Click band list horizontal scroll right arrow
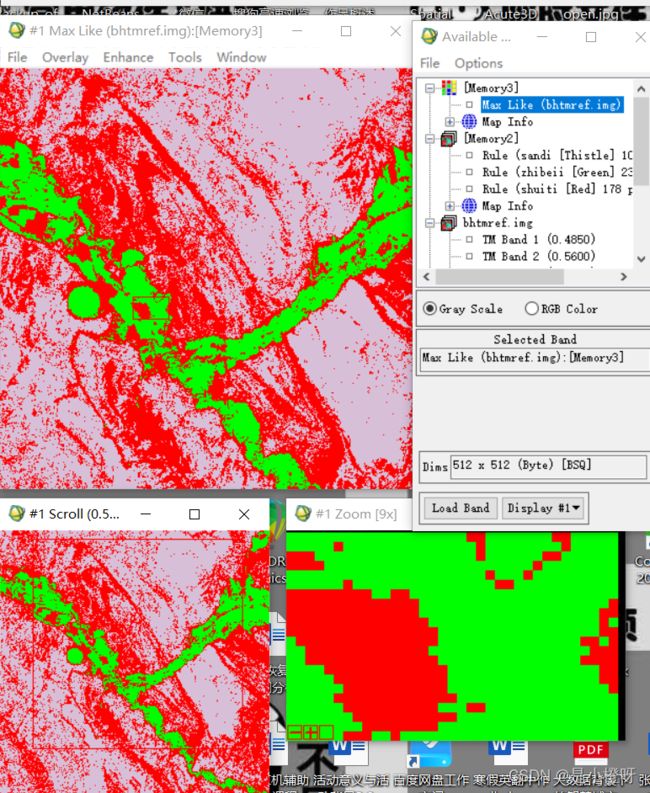650x793 pixels. tap(624, 277)
